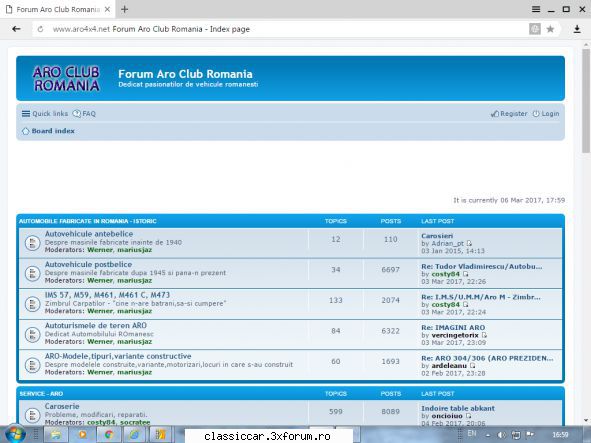
Task: Click forum icon beside IMS 57, M59
Action: (32, 304)
